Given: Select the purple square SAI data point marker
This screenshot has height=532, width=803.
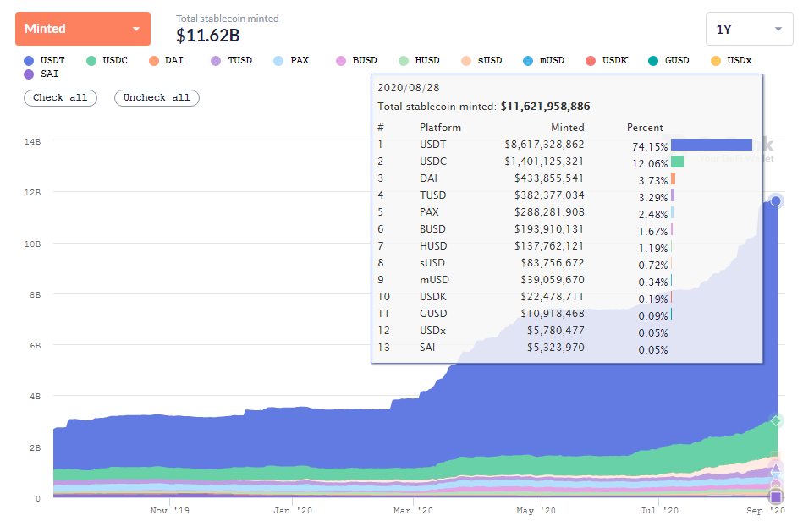Looking at the screenshot, I should tap(776, 496).
